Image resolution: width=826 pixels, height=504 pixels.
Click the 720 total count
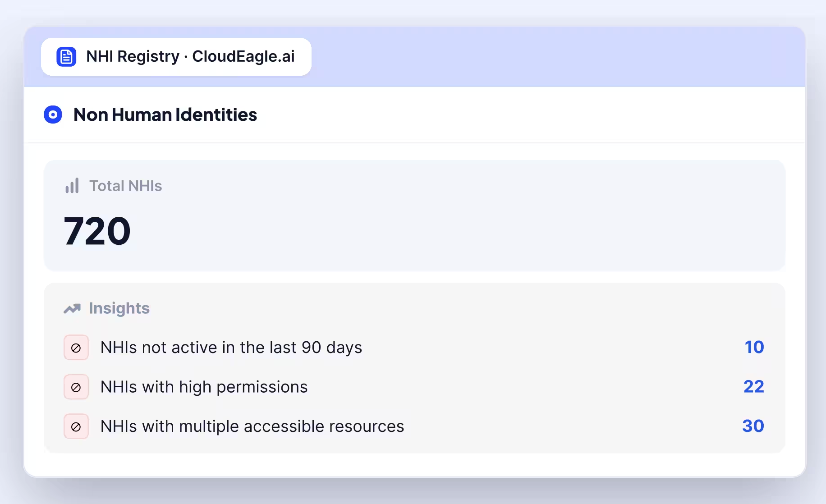click(97, 231)
